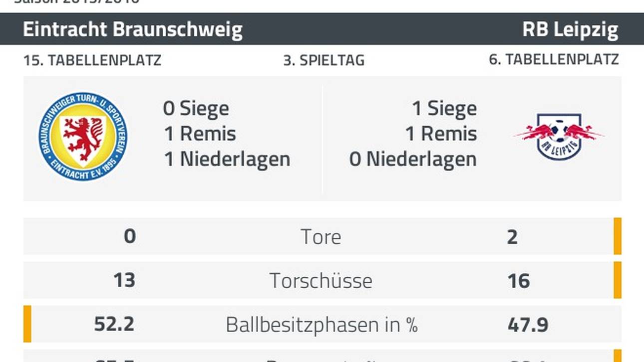Click the Torschüsse stat row label
Viewport: 644px width, 362px height.
coord(321,281)
